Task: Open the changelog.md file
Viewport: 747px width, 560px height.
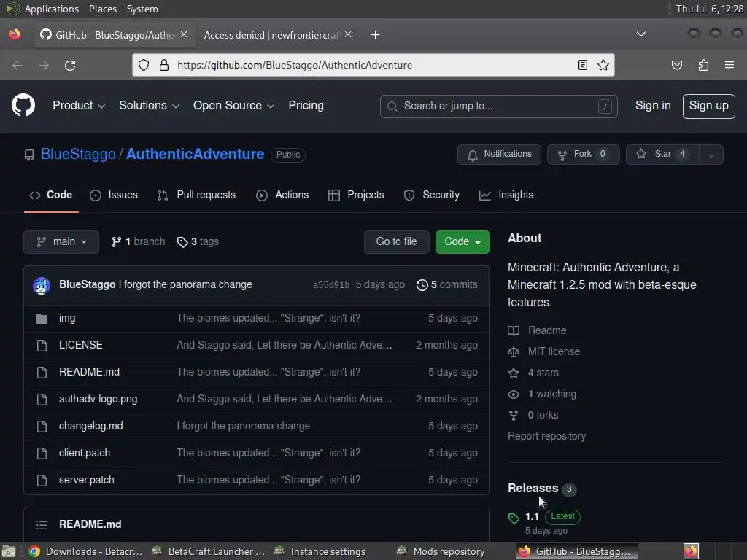Action: tap(90, 426)
